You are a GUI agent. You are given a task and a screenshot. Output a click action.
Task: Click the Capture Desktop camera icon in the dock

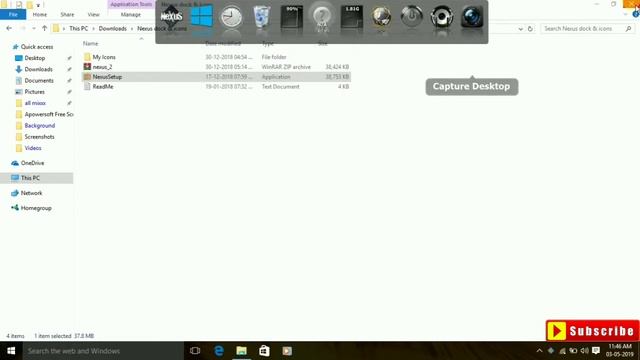coord(472,17)
